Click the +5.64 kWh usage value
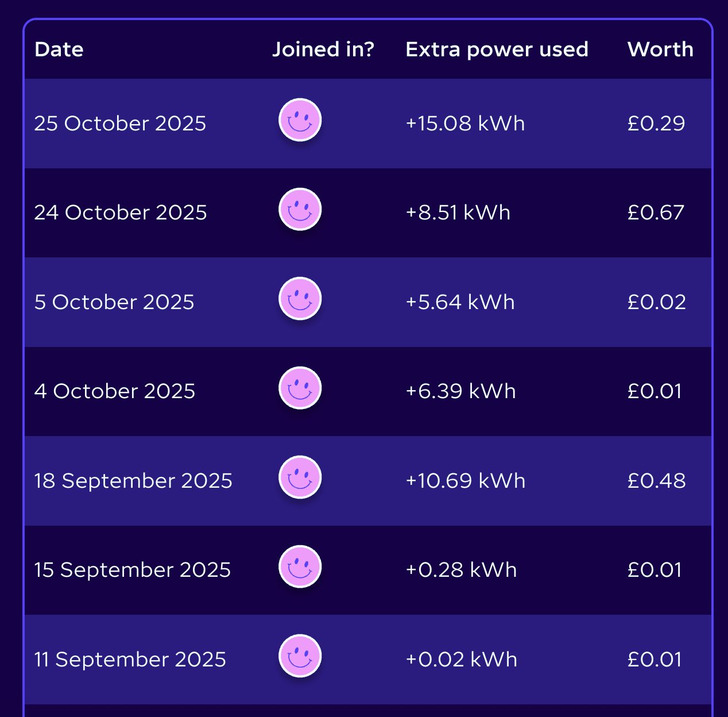The image size is (728, 717). pyautogui.click(x=460, y=302)
